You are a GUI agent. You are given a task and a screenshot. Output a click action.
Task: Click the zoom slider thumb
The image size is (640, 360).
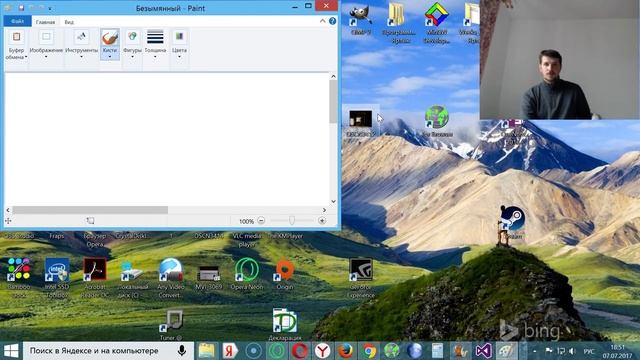tap(292, 220)
